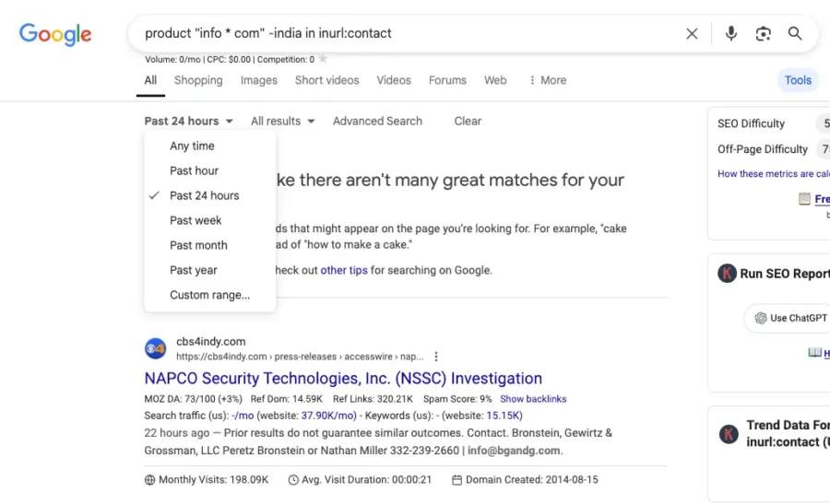Click the K logo next to Trend Data
Viewport: 830px width, 504px height.
[x=729, y=434]
